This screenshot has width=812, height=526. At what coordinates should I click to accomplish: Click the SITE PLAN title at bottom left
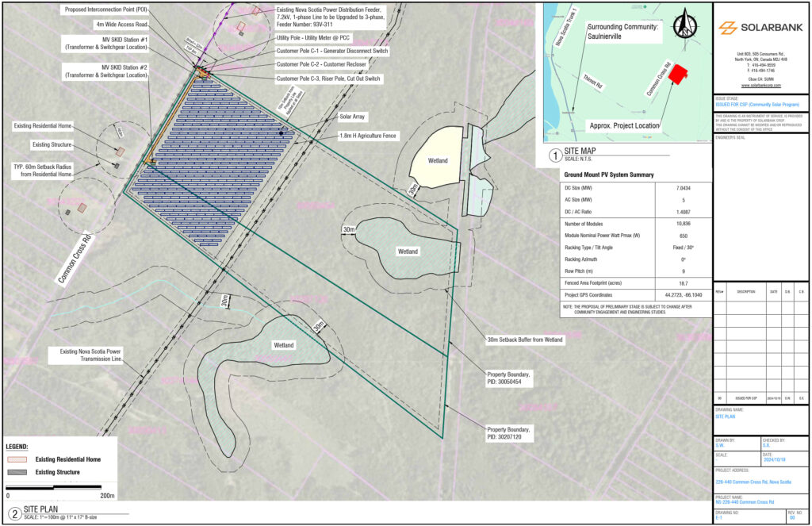41,509
